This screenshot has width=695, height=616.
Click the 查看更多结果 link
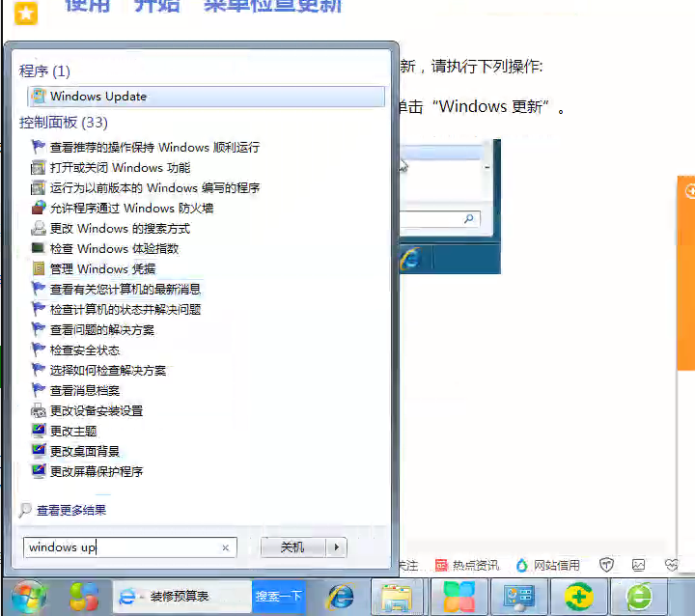coord(70,511)
